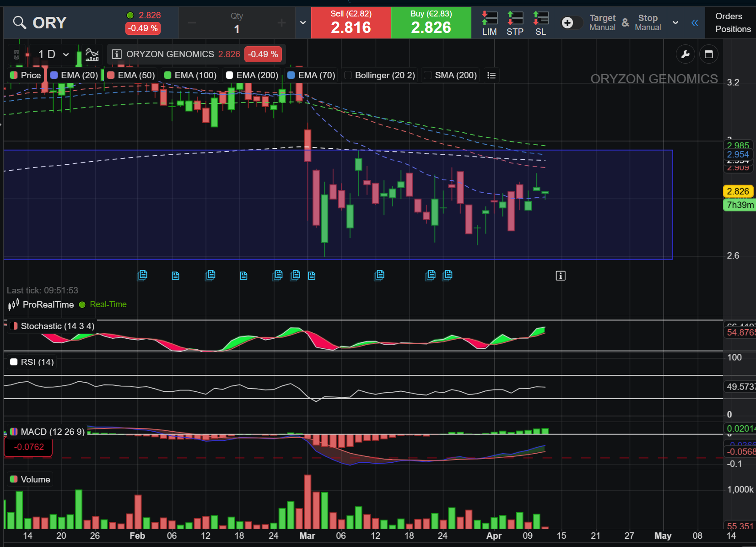Enable the Bollinger (20 2) indicator checkbox
Image resolution: width=756 pixels, height=547 pixels.
[348, 75]
